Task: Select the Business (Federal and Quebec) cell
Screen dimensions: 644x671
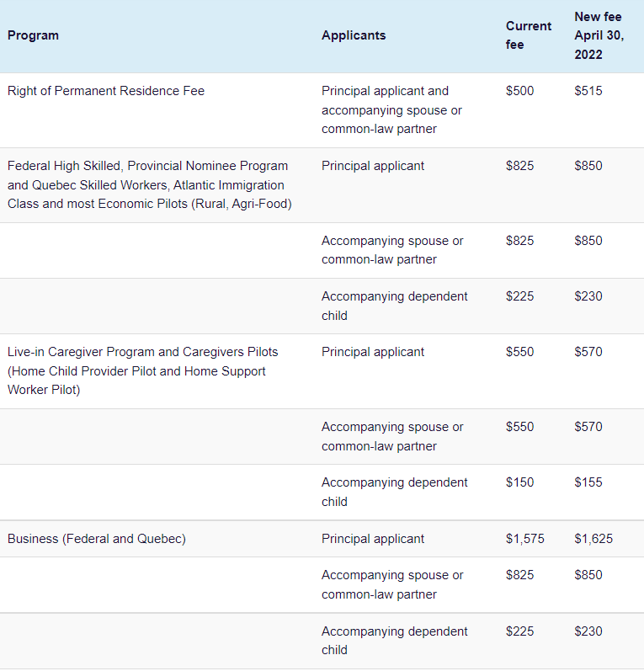Action: (x=97, y=539)
